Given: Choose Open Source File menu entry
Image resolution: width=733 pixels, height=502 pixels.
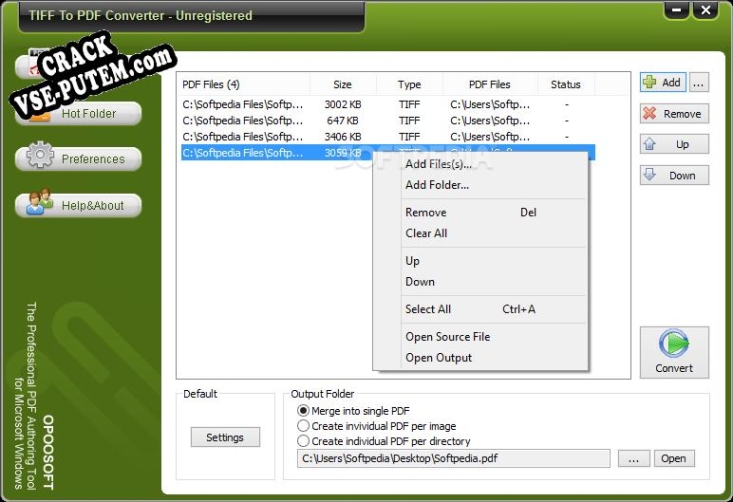Looking at the screenshot, I should pyautogui.click(x=480, y=337).
